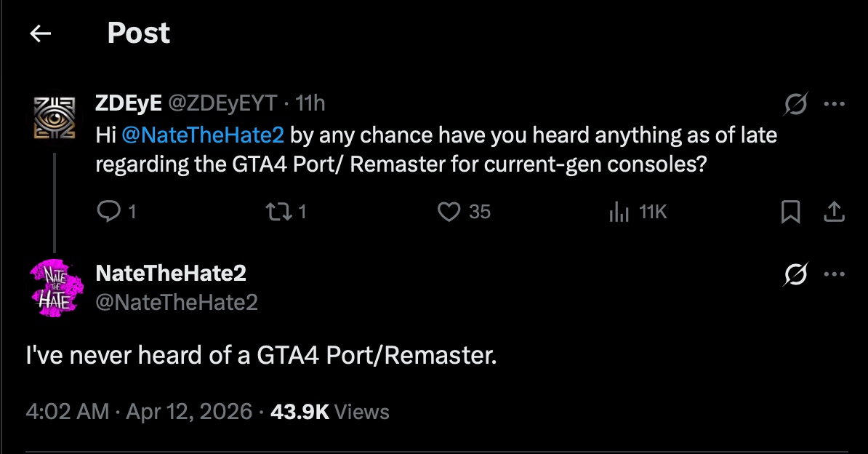
Task: Open the reply composer on ZDEyE's post
Action: [110, 212]
